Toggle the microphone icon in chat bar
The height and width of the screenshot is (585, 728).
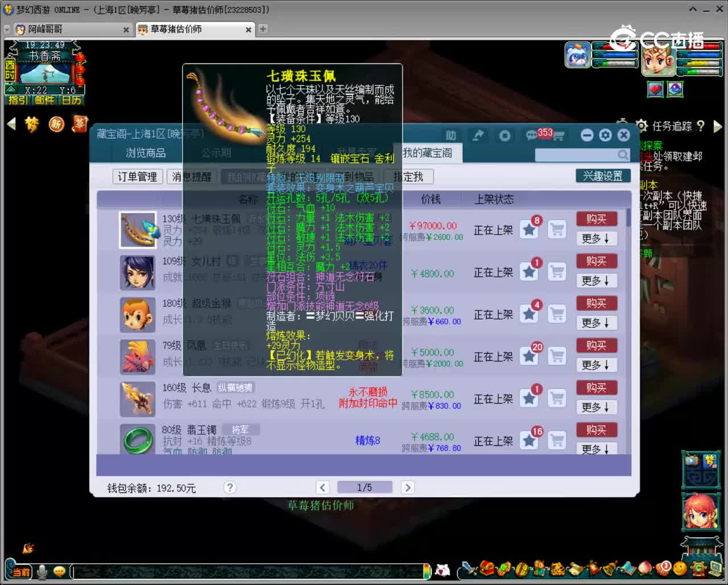[x=42, y=571]
